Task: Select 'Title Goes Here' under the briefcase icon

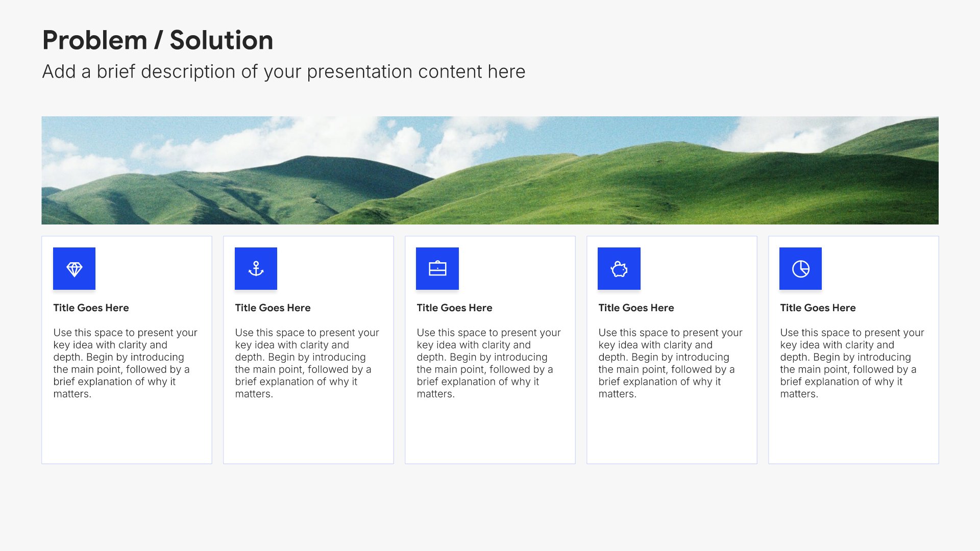Action: pos(454,308)
